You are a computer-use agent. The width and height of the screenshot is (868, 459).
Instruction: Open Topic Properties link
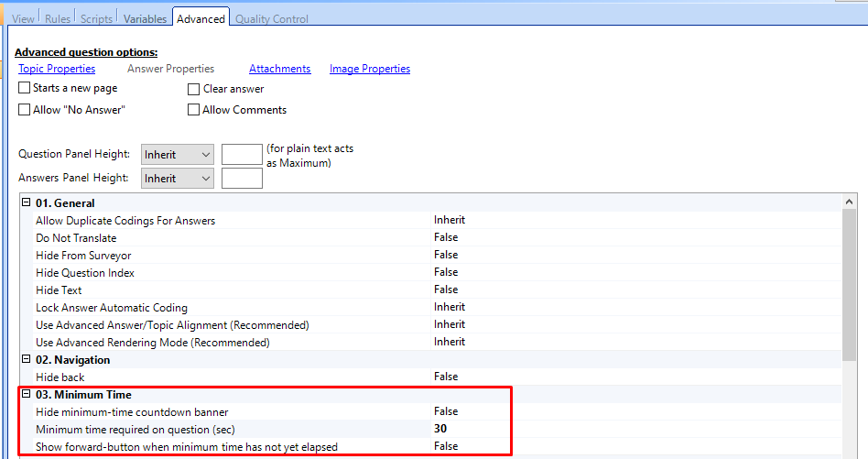[57, 69]
